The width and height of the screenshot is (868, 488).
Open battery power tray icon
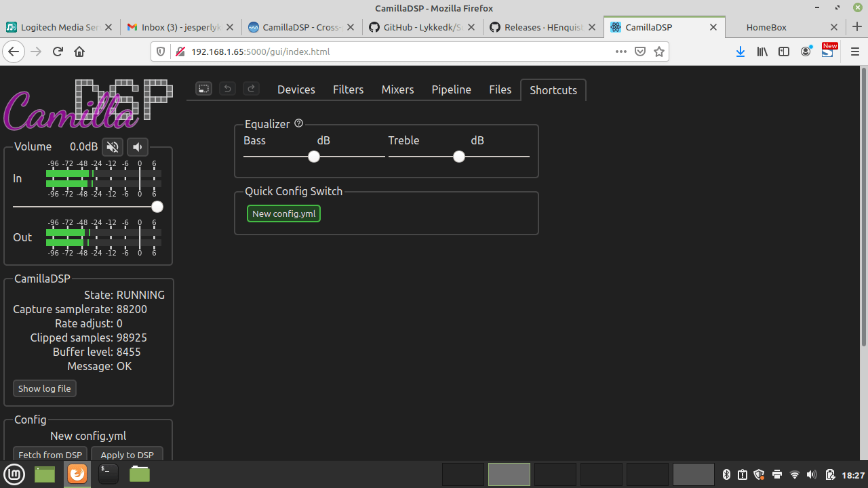pos(830,474)
